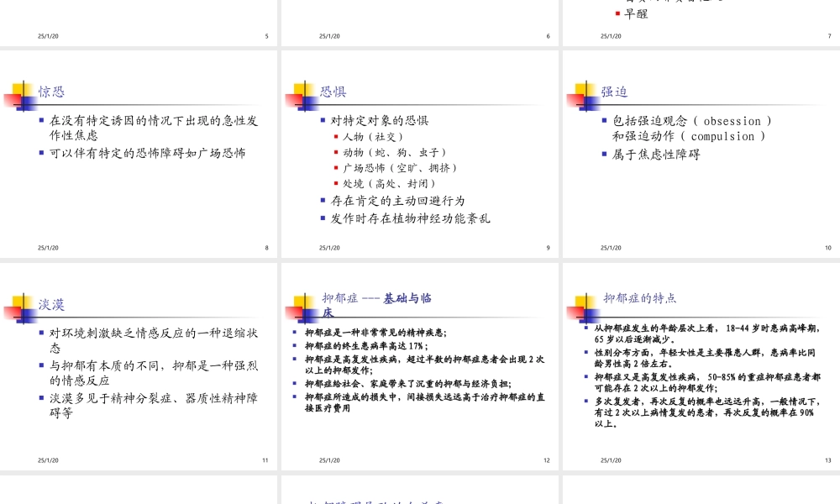840x504 pixels.
Task: Click bullet 抑郁症是一种非常常见的精神疾患
Action: [375, 333]
